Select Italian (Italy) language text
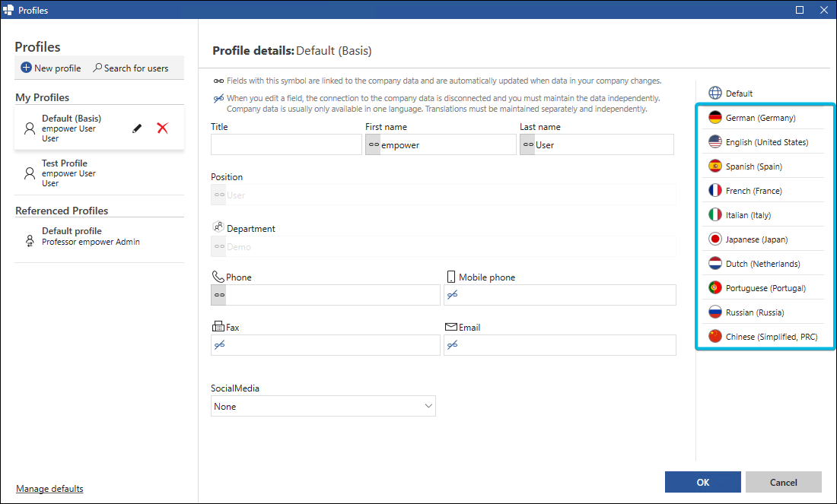 [748, 215]
